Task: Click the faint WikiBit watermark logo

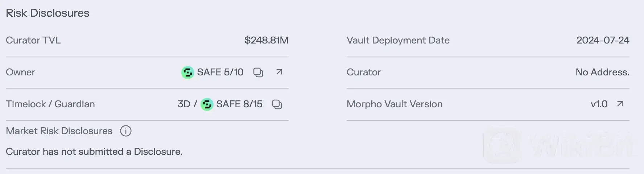Action: (503, 145)
